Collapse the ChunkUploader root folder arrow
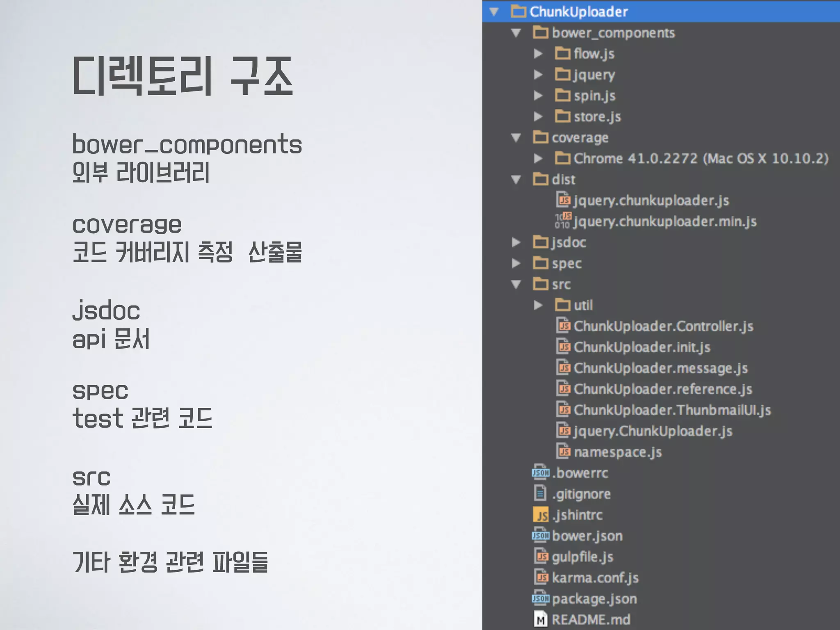Image resolution: width=840 pixels, height=630 pixels. pyautogui.click(x=494, y=12)
